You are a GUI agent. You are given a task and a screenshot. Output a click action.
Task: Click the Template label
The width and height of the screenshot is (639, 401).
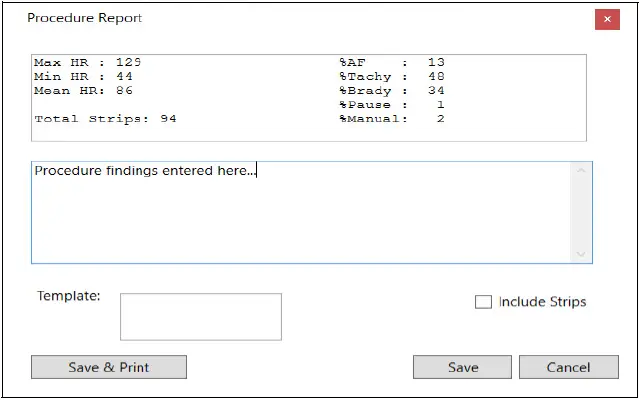pos(69,296)
